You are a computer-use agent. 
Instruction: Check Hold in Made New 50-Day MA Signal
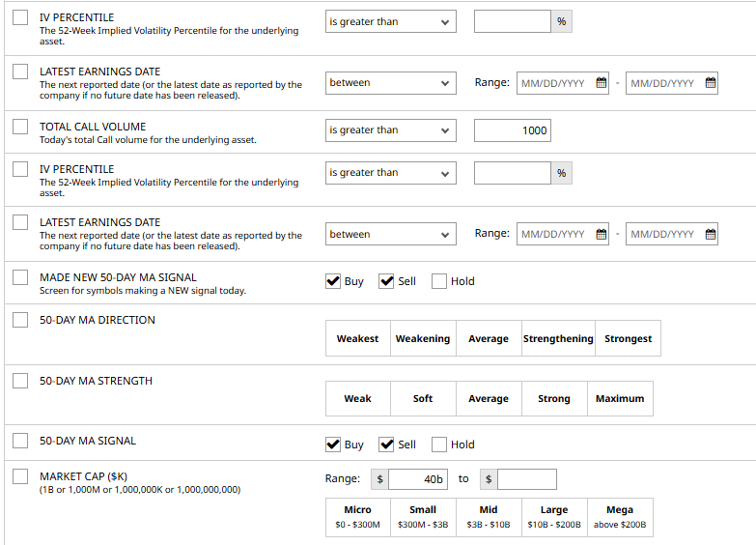pos(439,281)
